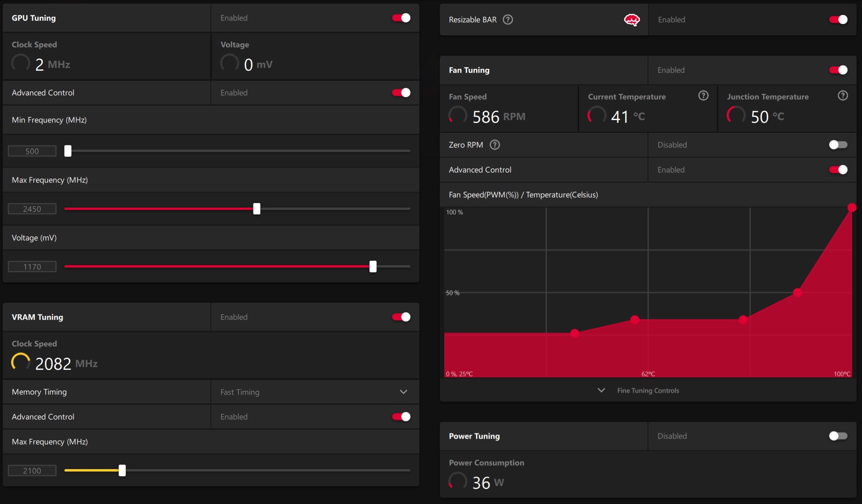Image resolution: width=862 pixels, height=504 pixels.
Task: Click the 2 MHz GPU clock reading
Action: tap(53, 64)
